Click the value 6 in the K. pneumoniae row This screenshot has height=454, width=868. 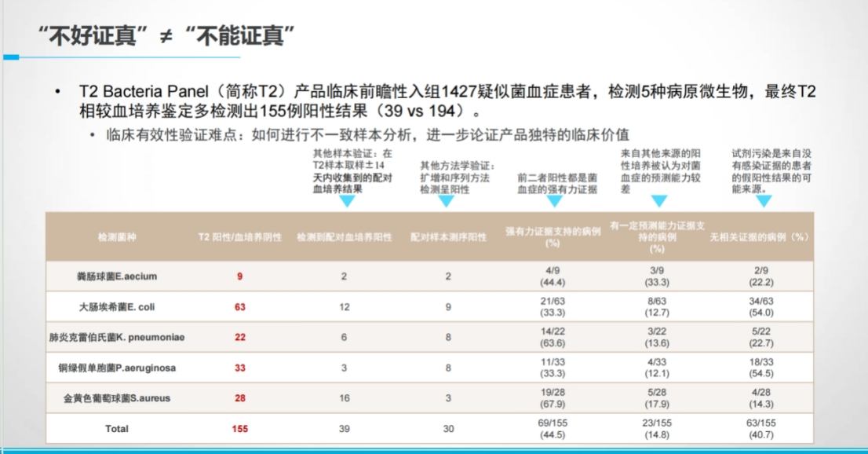pyautogui.click(x=344, y=337)
